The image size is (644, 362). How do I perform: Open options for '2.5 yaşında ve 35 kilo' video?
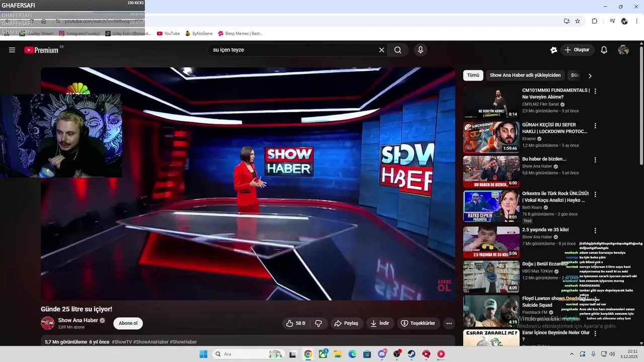pos(595,231)
